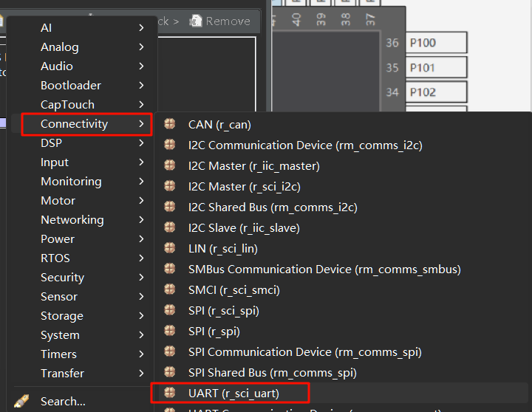Expand the Transfer submenu arrow
This screenshot has width=532, height=412.
pyautogui.click(x=141, y=374)
